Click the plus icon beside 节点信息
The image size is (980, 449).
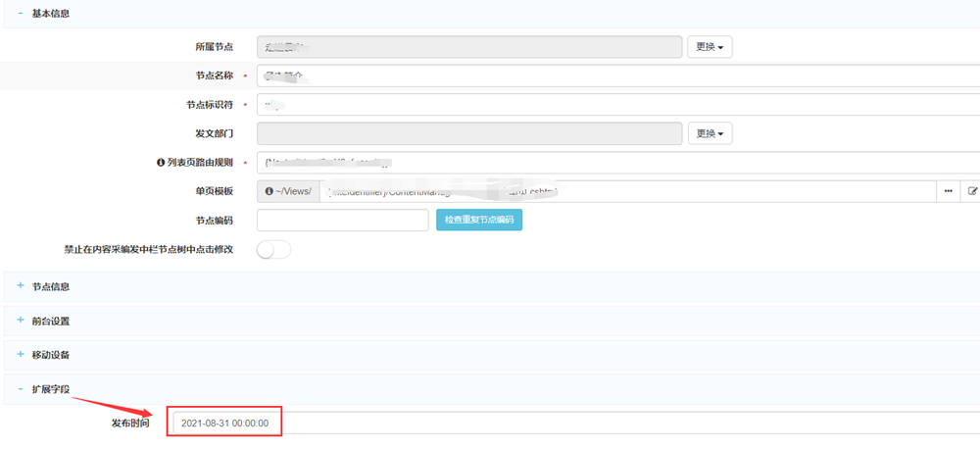(x=20, y=286)
